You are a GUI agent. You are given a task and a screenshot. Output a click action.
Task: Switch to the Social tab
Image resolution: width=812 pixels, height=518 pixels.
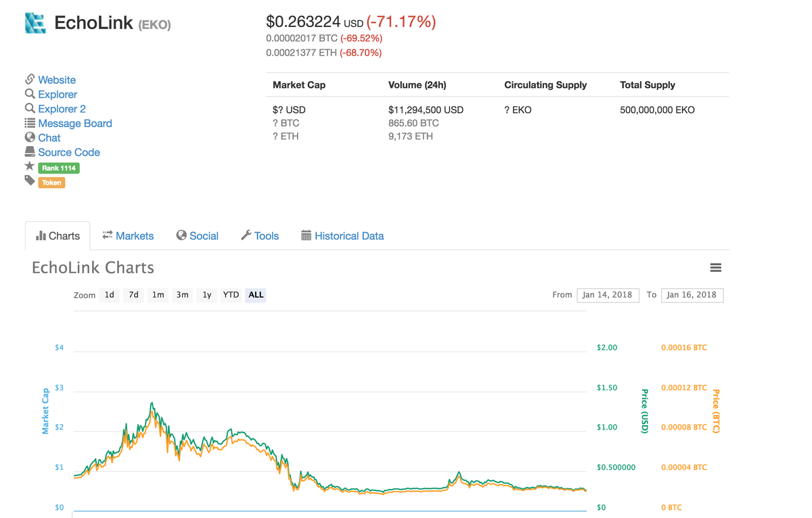(x=197, y=236)
